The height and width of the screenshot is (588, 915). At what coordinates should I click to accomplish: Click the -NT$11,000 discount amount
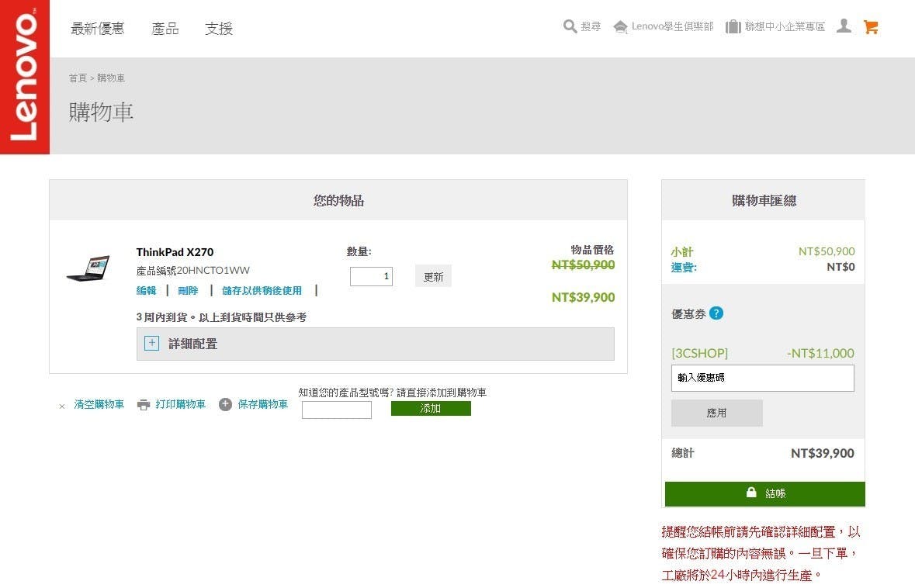click(820, 353)
